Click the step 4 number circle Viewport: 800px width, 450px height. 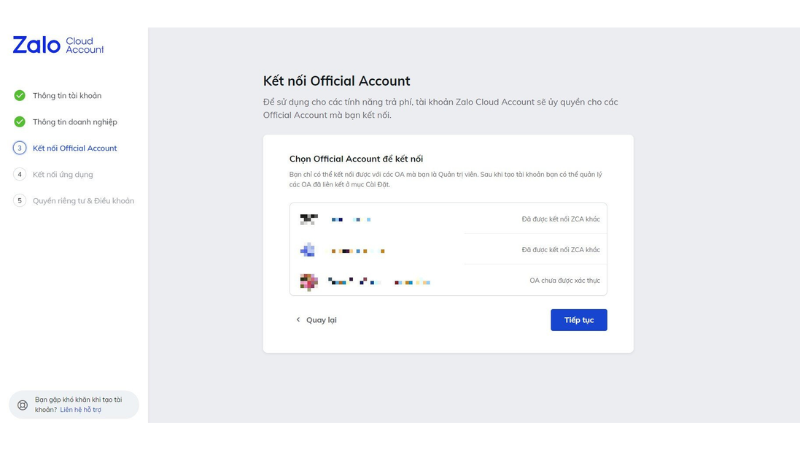(x=19, y=174)
